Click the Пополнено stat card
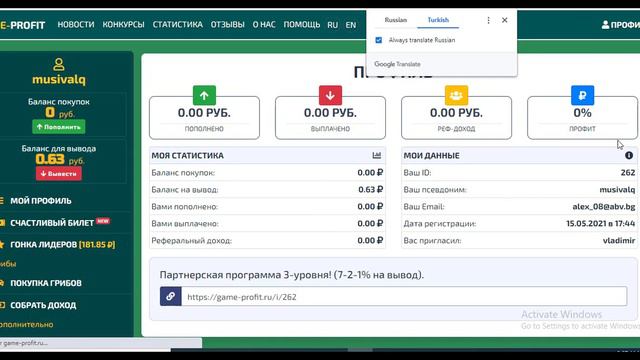640x360 pixels. pyautogui.click(x=204, y=118)
